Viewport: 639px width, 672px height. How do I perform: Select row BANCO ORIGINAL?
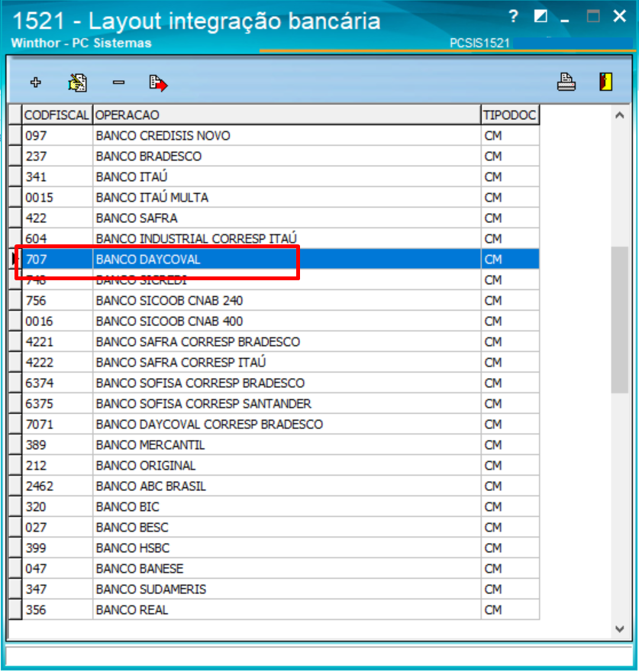coord(273,465)
